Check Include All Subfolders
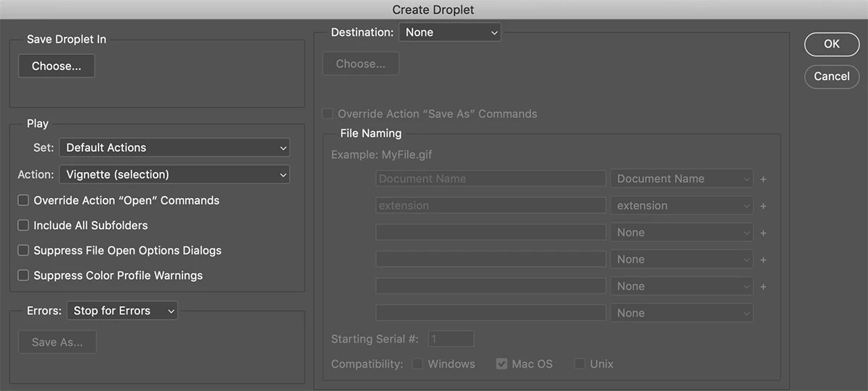 (24, 225)
